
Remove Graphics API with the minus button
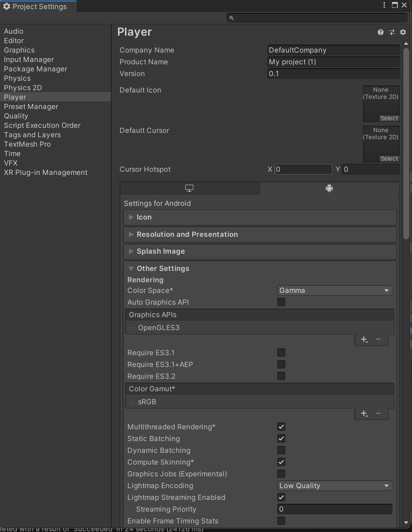(x=378, y=340)
